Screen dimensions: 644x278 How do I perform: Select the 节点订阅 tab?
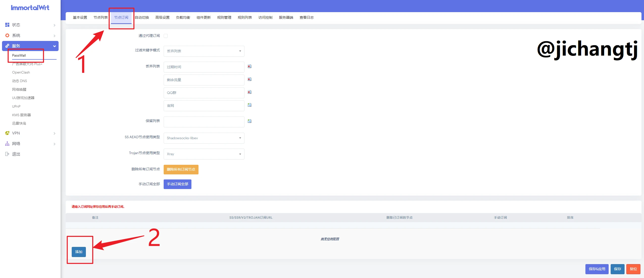pos(121,17)
